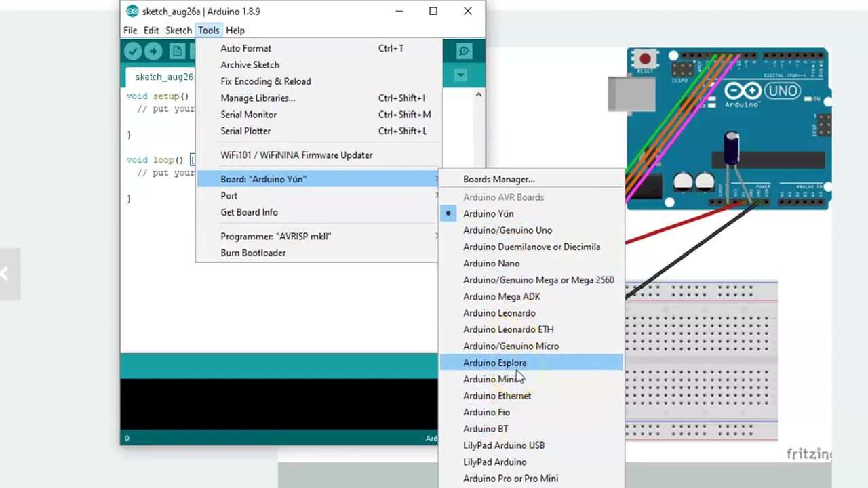Select Arduino Fio board
Viewport: 868px width, 488px height.
pyautogui.click(x=531, y=412)
